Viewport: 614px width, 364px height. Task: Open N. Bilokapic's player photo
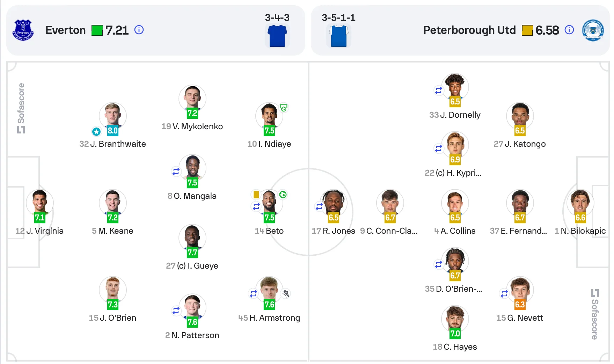tap(580, 203)
